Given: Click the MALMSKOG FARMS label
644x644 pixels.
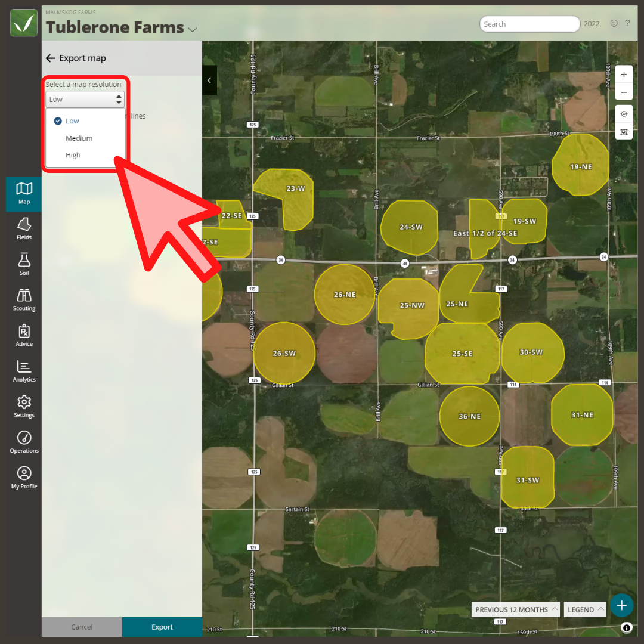Looking at the screenshot, I should (x=70, y=13).
